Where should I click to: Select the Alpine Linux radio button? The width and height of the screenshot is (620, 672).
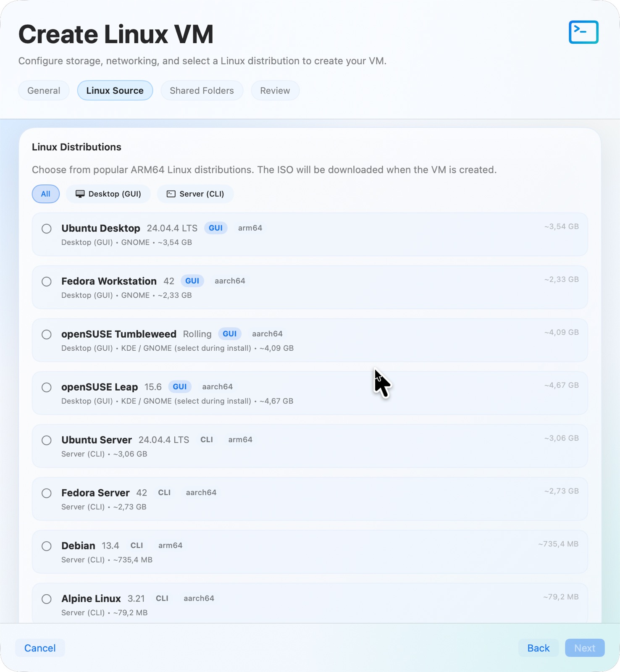click(x=47, y=599)
